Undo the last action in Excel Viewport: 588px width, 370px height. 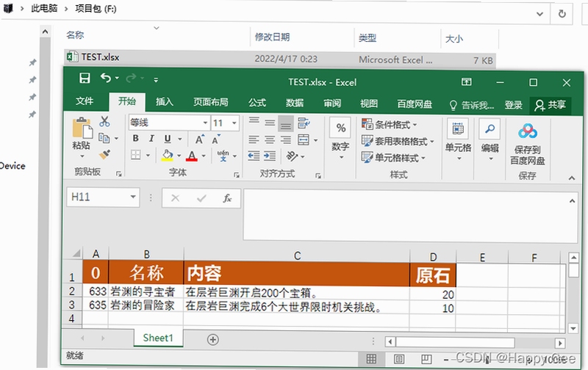[106, 78]
